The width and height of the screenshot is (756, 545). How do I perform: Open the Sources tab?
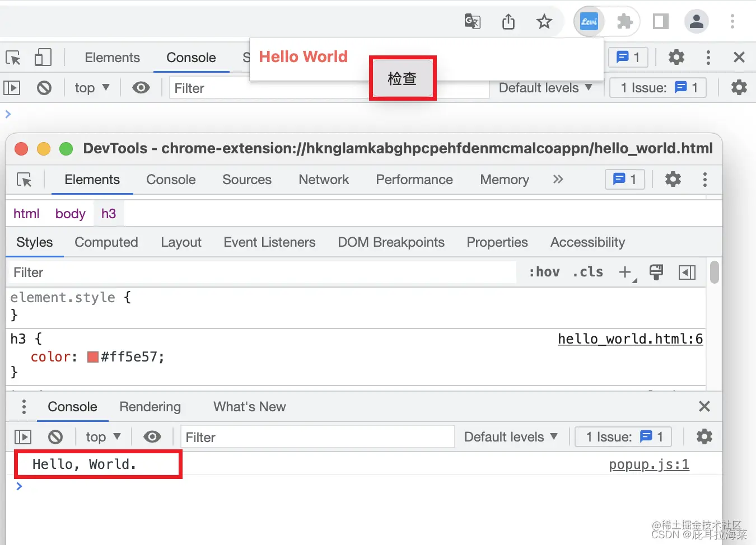click(x=247, y=180)
